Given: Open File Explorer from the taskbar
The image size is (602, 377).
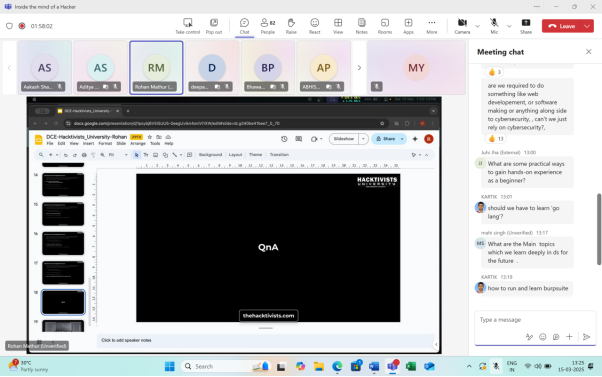Looking at the screenshot, I should (319, 367).
